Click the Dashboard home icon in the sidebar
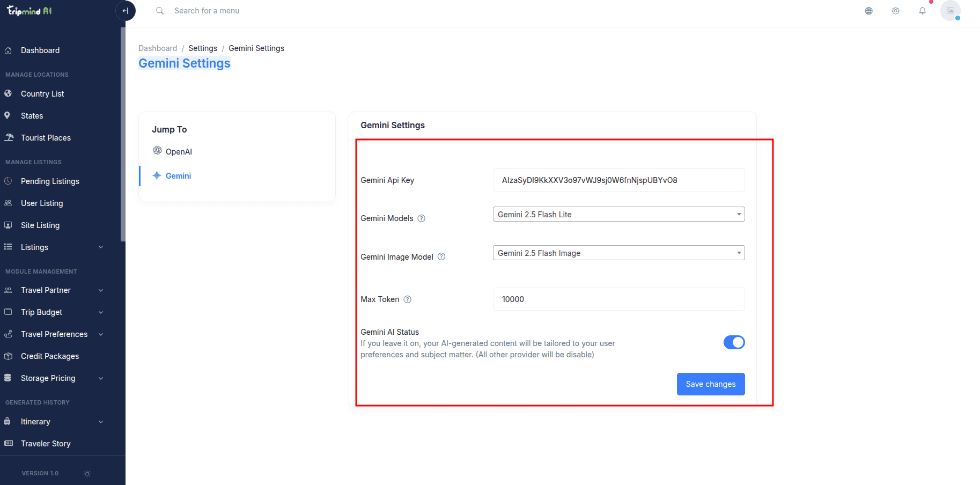 tap(8, 50)
